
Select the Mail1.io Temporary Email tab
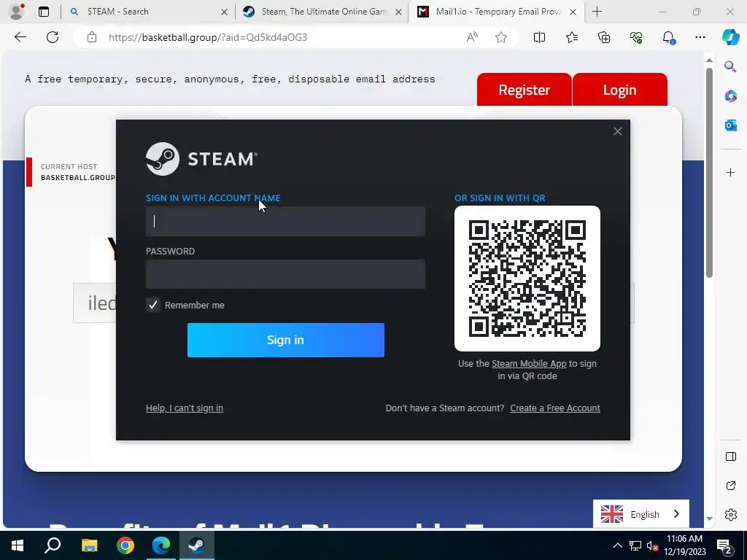(x=498, y=12)
